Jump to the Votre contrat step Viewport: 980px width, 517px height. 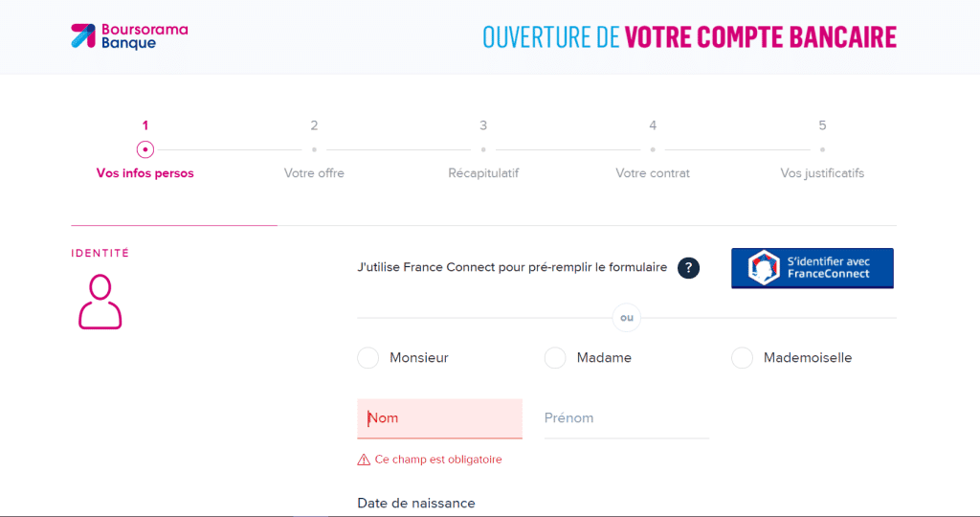point(653,173)
